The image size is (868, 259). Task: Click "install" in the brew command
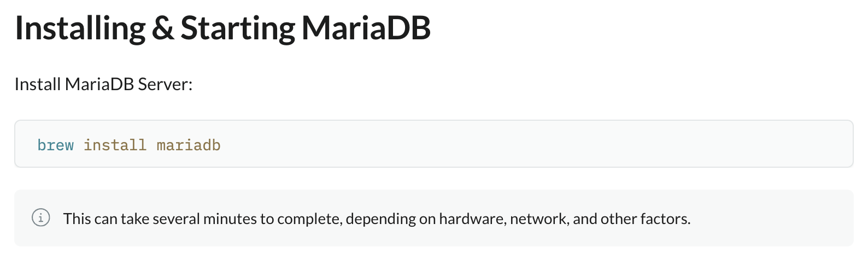coord(115,145)
